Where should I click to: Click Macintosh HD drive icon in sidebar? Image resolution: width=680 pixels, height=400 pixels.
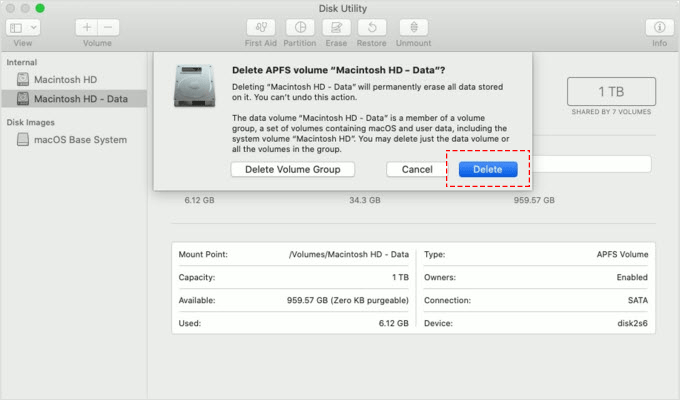23,79
